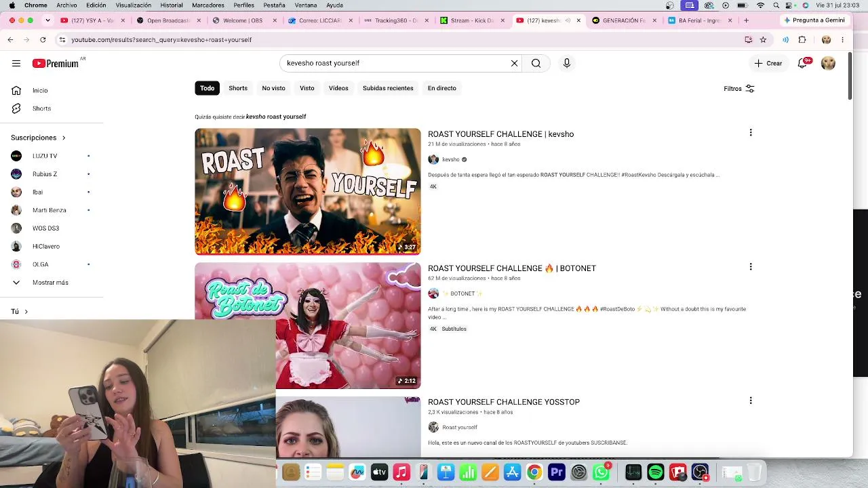Click the Chrome address bar URL
868x488 pixels.
[161, 40]
